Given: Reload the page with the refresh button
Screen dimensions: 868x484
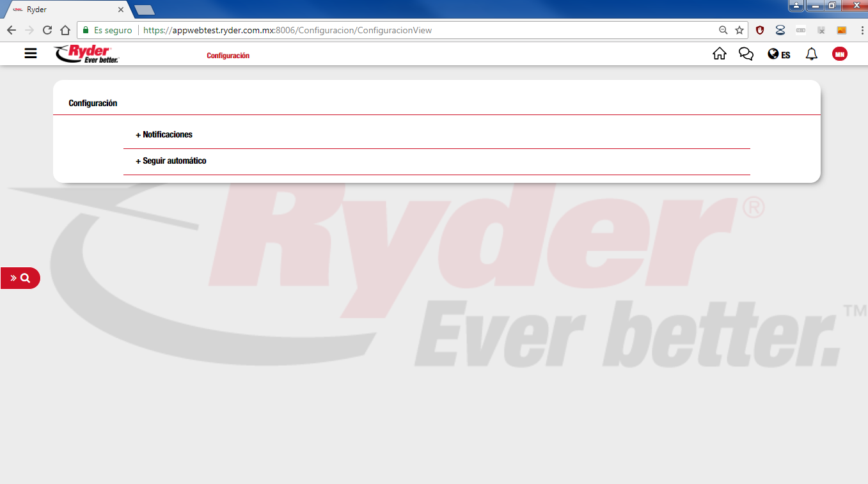Looking at the screenshot, I should (x=47, y=30).
